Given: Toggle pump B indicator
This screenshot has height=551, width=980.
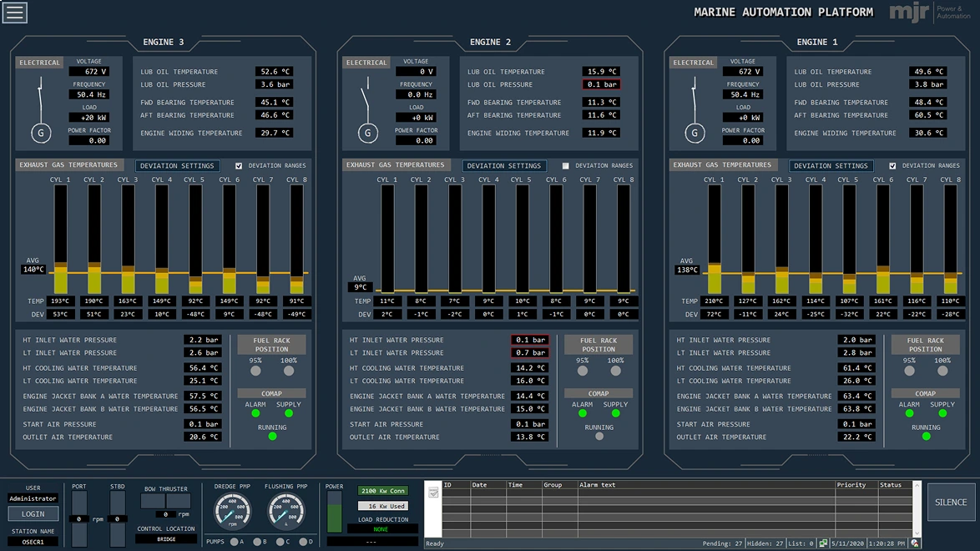Looking at the screenshot, I should click(257, 542).
